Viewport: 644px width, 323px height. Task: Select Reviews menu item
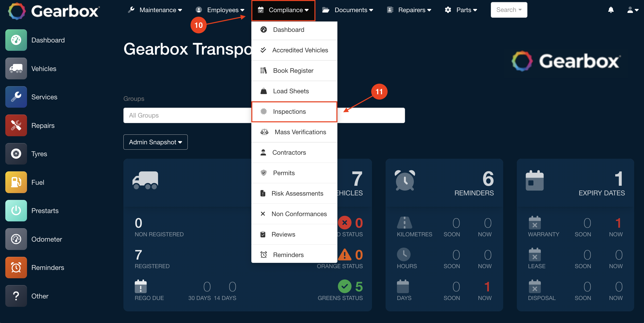pos(294,234)
